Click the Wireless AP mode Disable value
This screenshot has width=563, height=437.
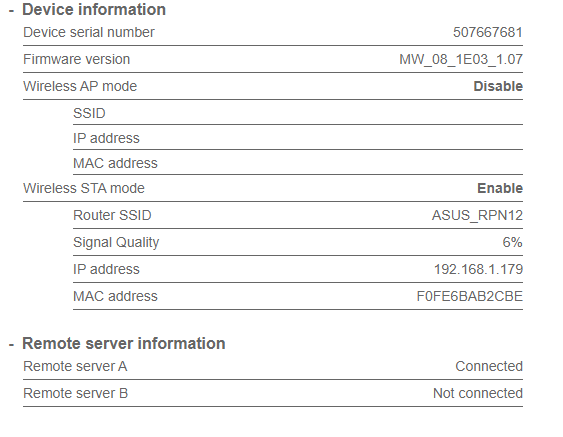pyautogui.click(x=498, y=86)
